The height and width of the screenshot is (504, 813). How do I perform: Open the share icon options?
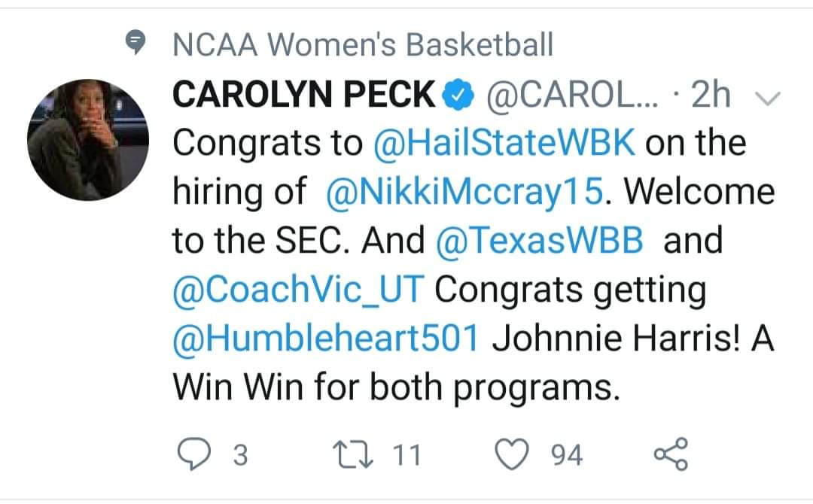[x=671, y=454]
